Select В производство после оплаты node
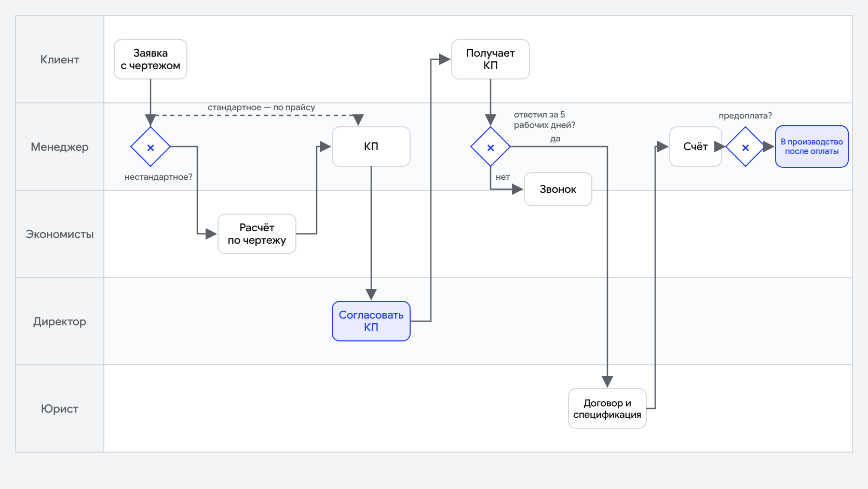This screenshot has width=868, height=489. tap(812, 147)
